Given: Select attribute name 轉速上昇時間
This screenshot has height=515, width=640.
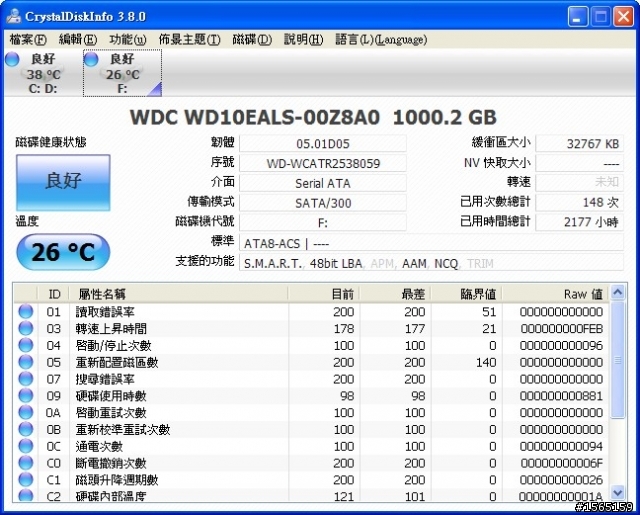Looking at the screenshot, I should [111, 329].
